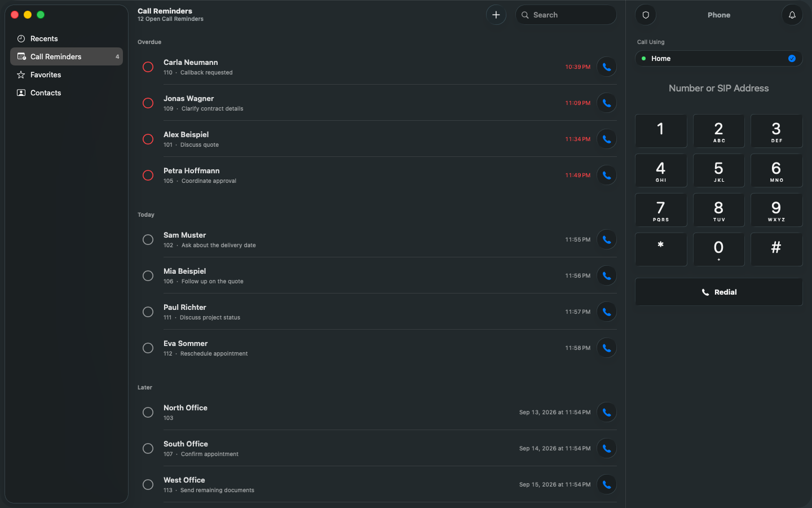The width and height of the screenshot is (812, 508).
Task: Open Contacts in the sidebar
Action: (x=67, y=93)
